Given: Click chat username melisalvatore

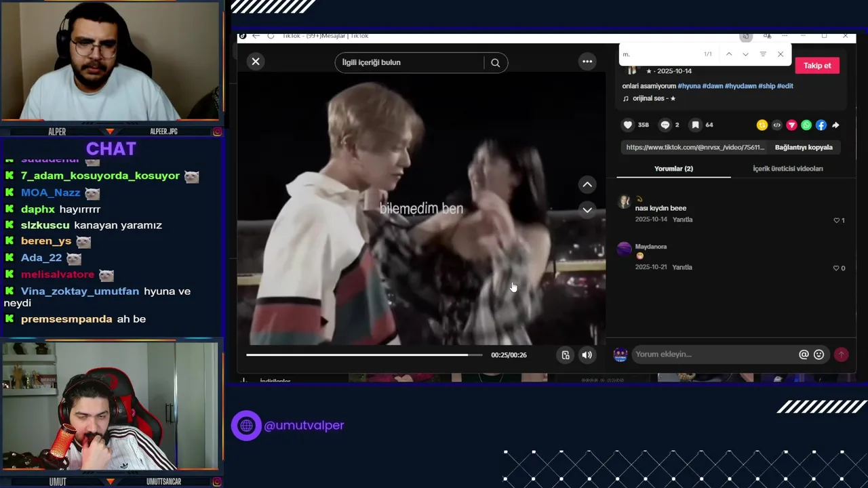Looking at the screenshot, I should click(x=58, y=274).
